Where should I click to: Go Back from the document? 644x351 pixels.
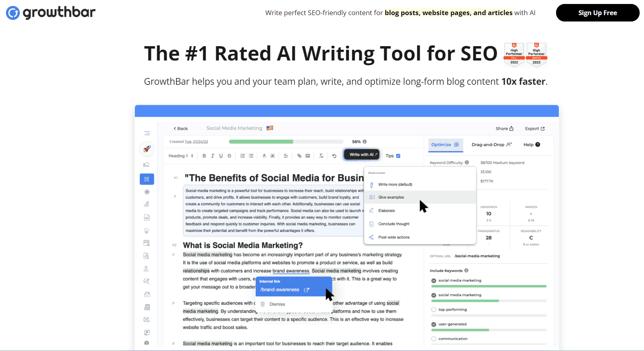tap(181, 129)
